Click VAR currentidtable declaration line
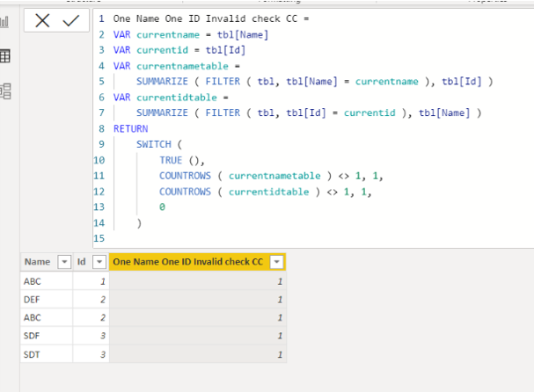534x392 pixels. (x=171, y=98)
